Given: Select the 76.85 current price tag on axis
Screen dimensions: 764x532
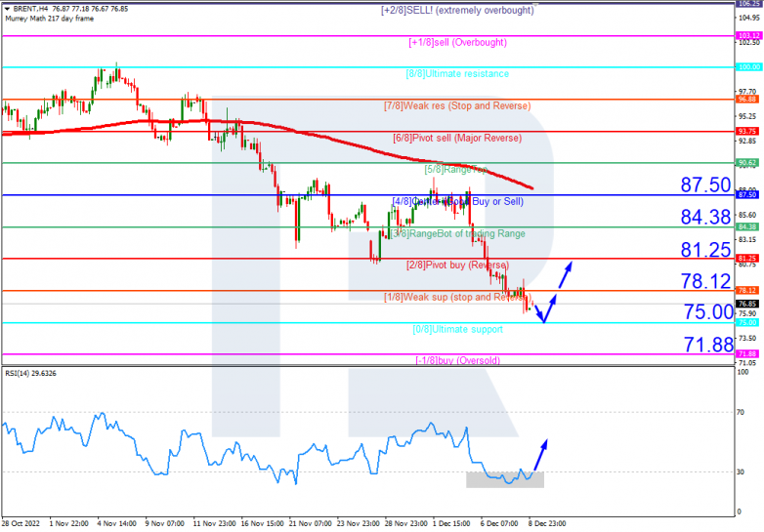Looking at the screenshot, I should (x=747, y=304).
